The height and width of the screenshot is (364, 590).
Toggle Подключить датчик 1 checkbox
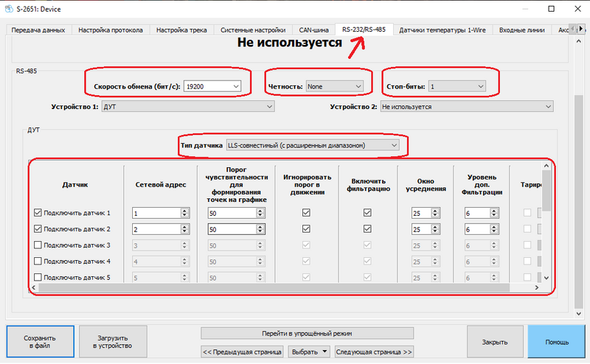pos(38,213)
